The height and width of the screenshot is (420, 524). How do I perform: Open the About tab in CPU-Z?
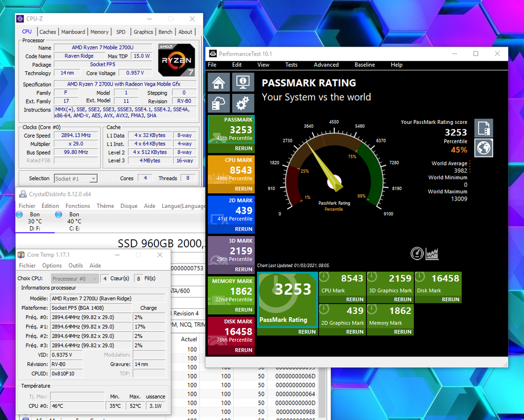(185, 32)
